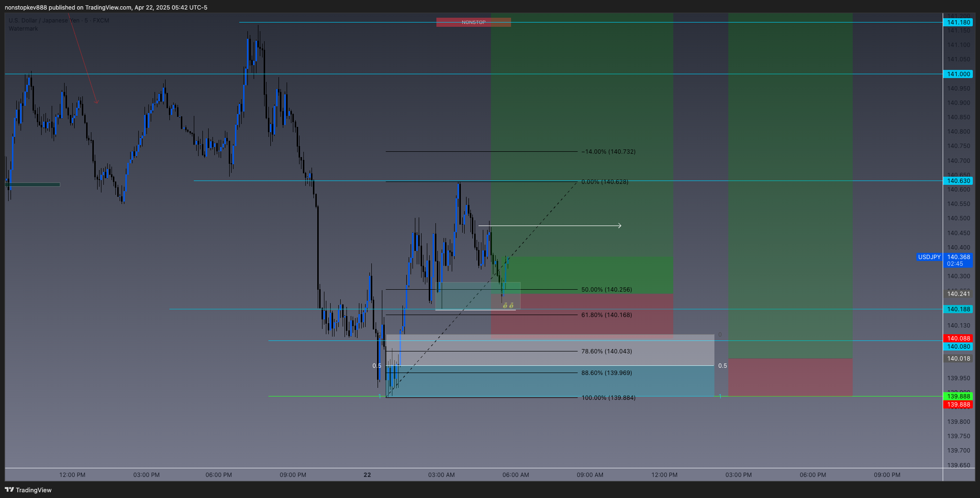
Task: Click the 140.130 price scale value
Action: coord(959,326)
